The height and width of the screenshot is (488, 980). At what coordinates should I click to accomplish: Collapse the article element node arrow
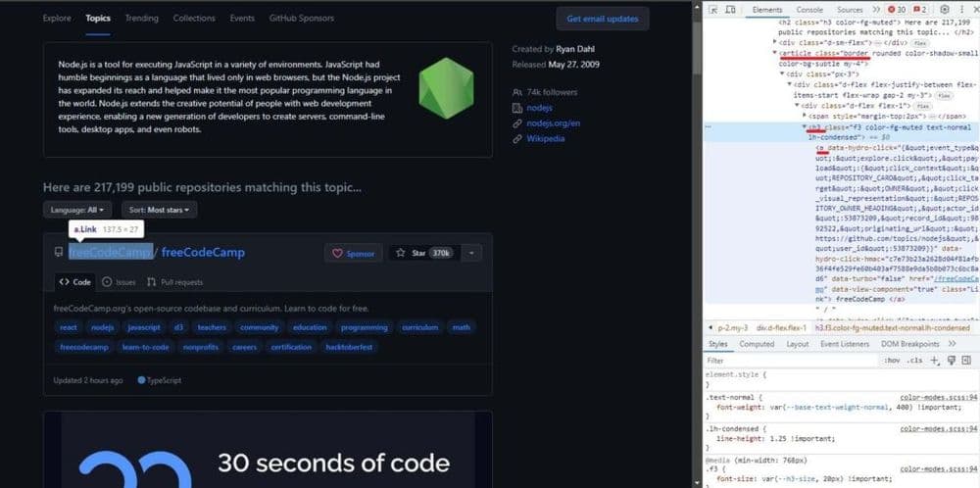tap(775, 54)
